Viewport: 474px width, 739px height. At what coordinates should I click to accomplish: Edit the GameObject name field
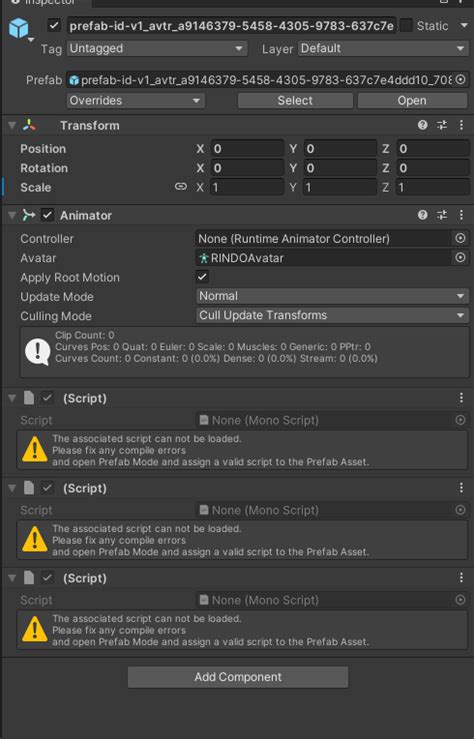click(231, 25)
